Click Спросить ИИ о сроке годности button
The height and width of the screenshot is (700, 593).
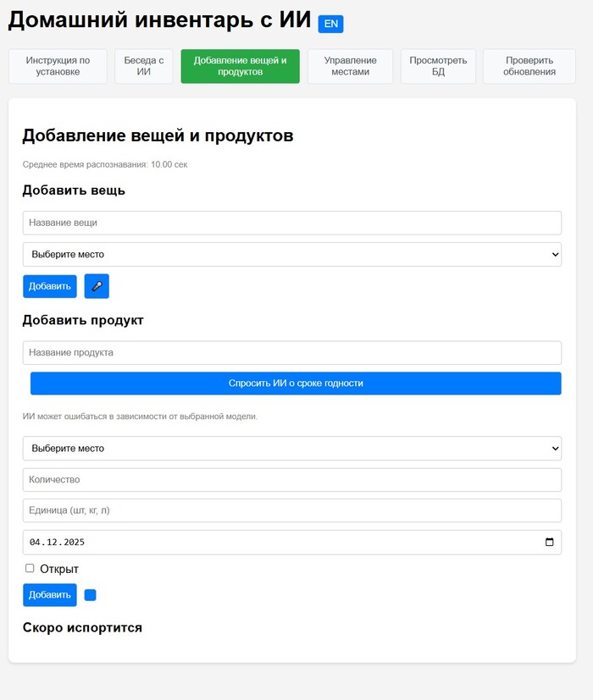(x=296, y=383)
